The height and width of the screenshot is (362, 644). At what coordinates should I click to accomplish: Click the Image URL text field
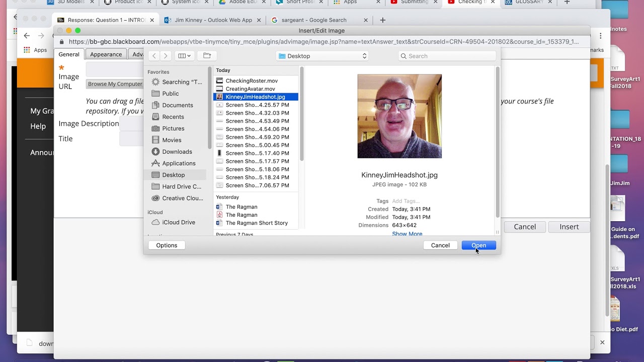115,69
